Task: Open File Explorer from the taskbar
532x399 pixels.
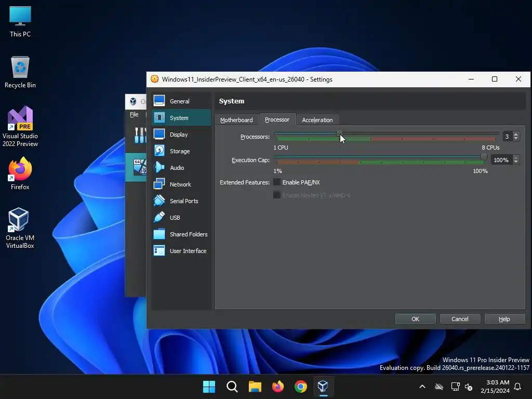Action: coord(255,387)
